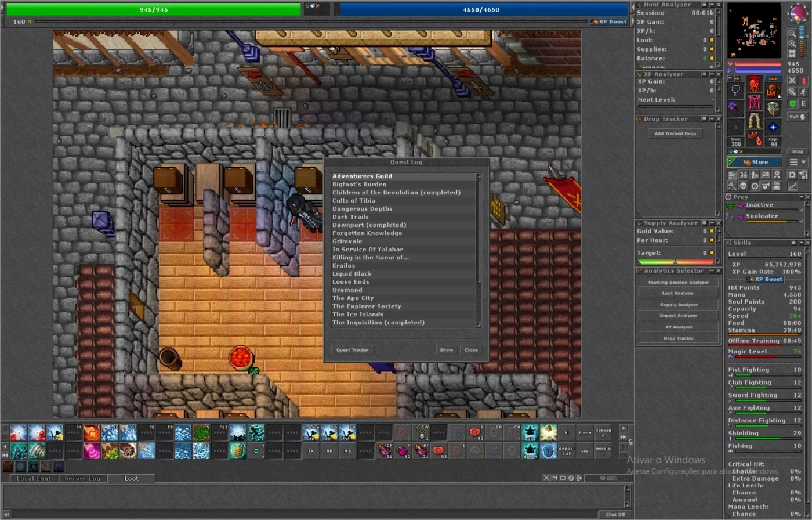Image resolution: width=812 pixels, height=520 pixels.
Task: Open the Drop Tracker options menu
Action: (704, 119)
